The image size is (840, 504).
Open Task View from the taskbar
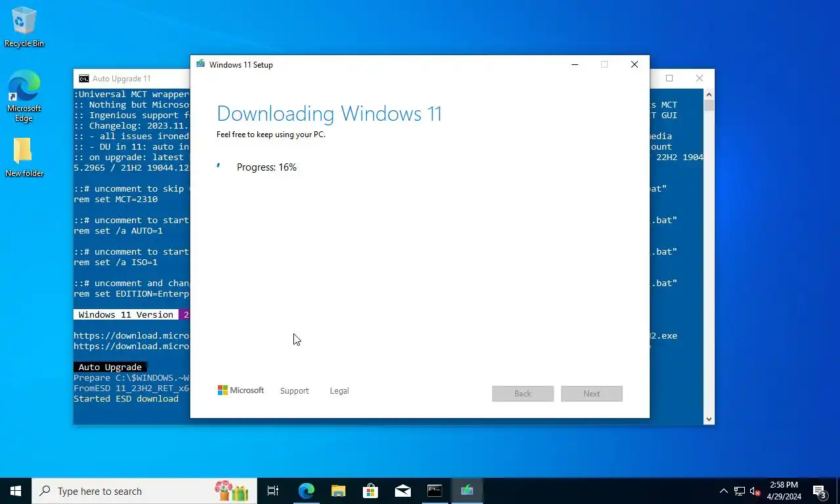273,491
